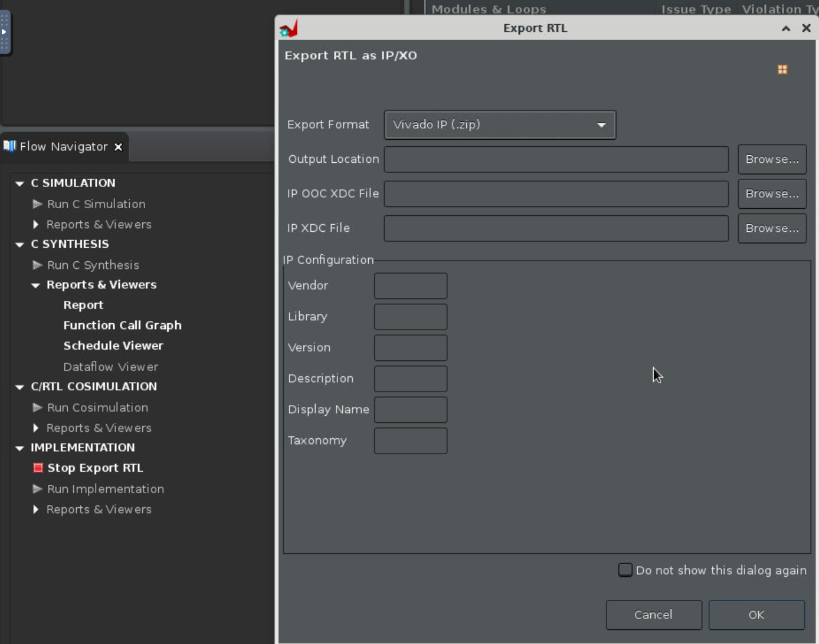The width and height of the screenshot is (819, 644).
Task: Click the Vitis HLS logo in dialog title bar
Action: click(x=289, y=28)
